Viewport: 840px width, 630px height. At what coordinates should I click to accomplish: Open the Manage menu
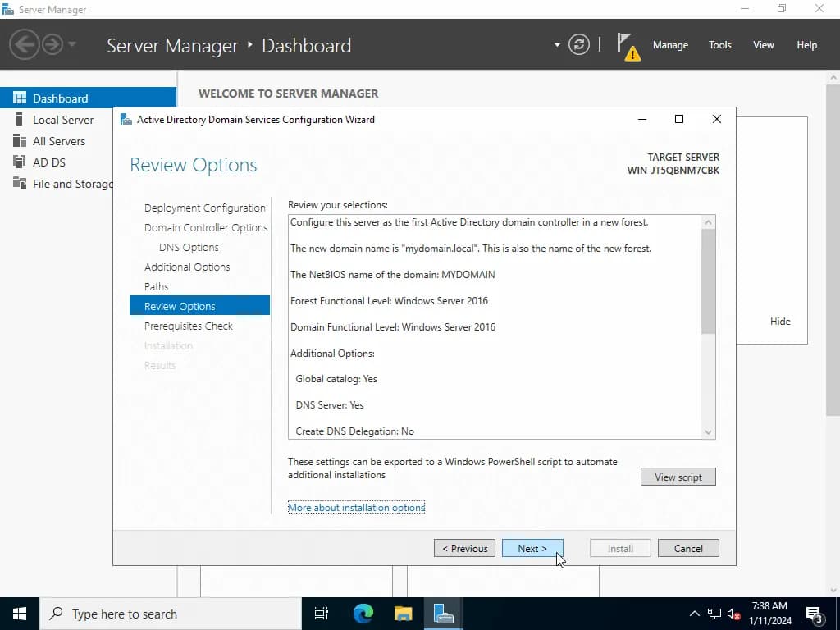pos(670,45)
